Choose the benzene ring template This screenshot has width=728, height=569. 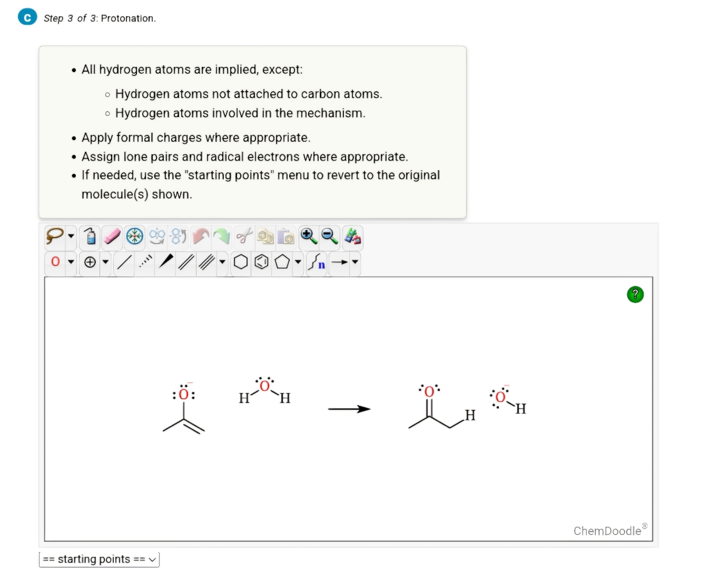click(x=261, y=262)
